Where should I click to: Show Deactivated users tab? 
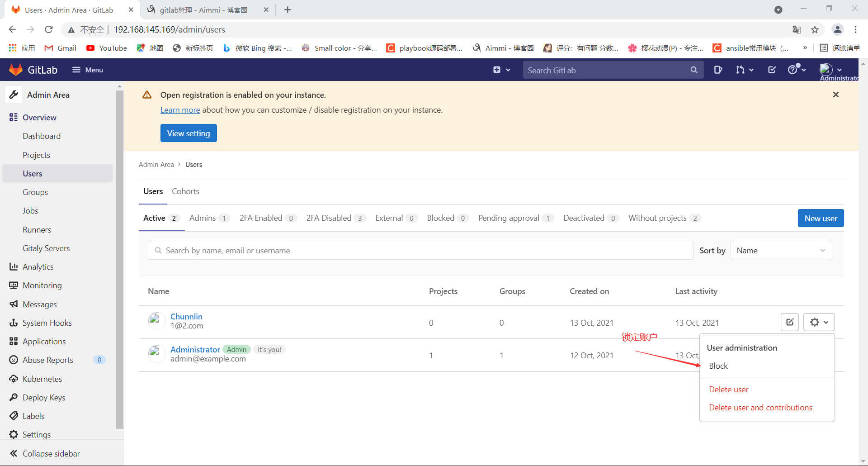pos(591,218)
